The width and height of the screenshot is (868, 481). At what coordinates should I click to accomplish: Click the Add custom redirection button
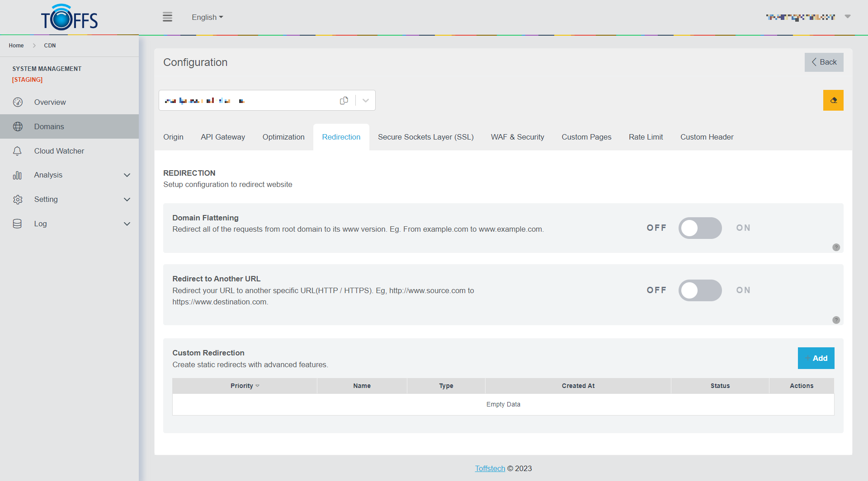coord(816,358)
